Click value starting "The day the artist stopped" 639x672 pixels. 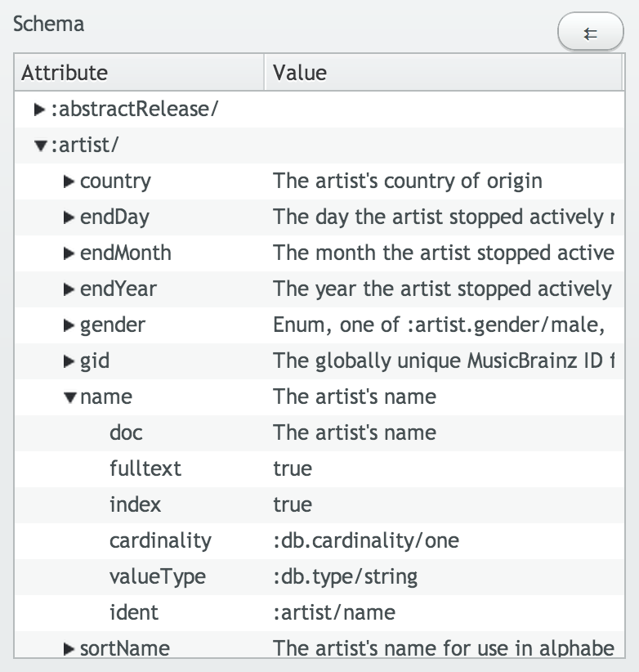[x=444, y=217]
